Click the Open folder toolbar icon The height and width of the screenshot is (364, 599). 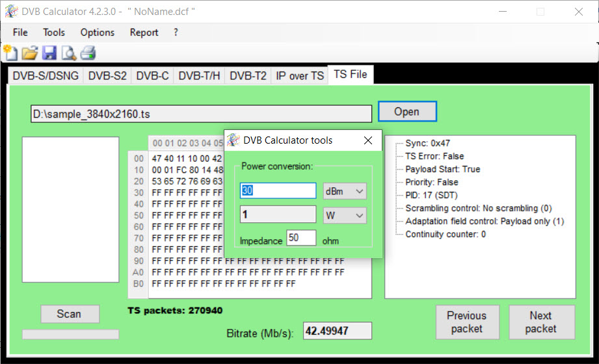coord(30,53)
